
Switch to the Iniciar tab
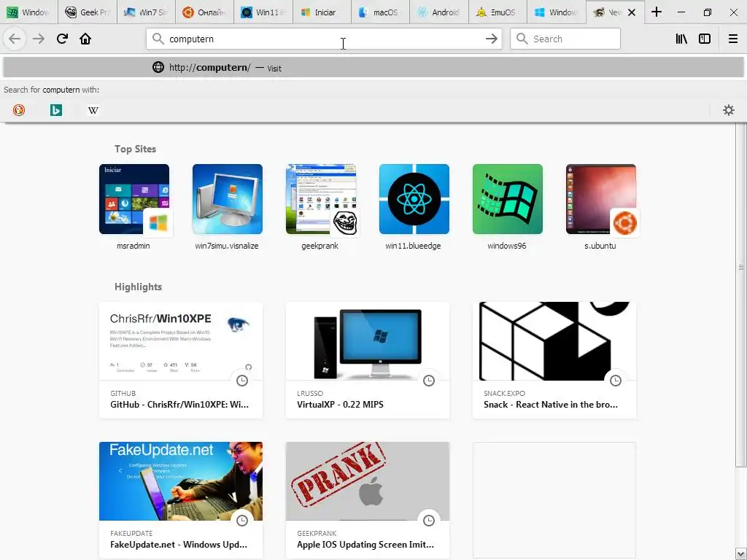pos(322,12)
